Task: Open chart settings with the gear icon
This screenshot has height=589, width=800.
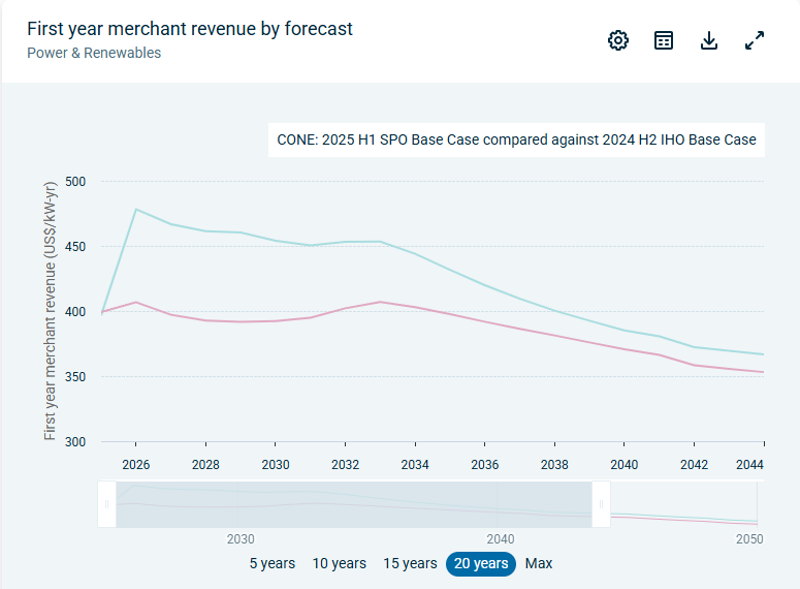Action: [618, 40]
